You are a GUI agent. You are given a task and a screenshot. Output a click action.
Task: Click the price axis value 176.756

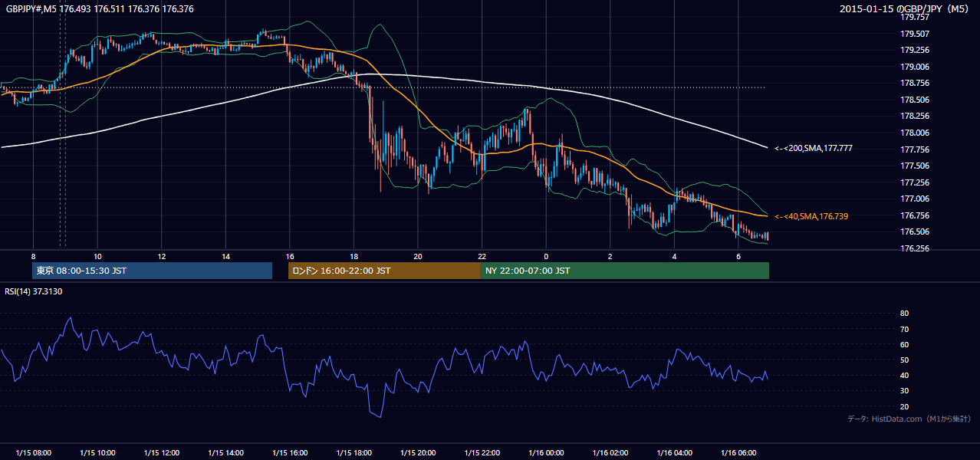click(x=916, y=215)
